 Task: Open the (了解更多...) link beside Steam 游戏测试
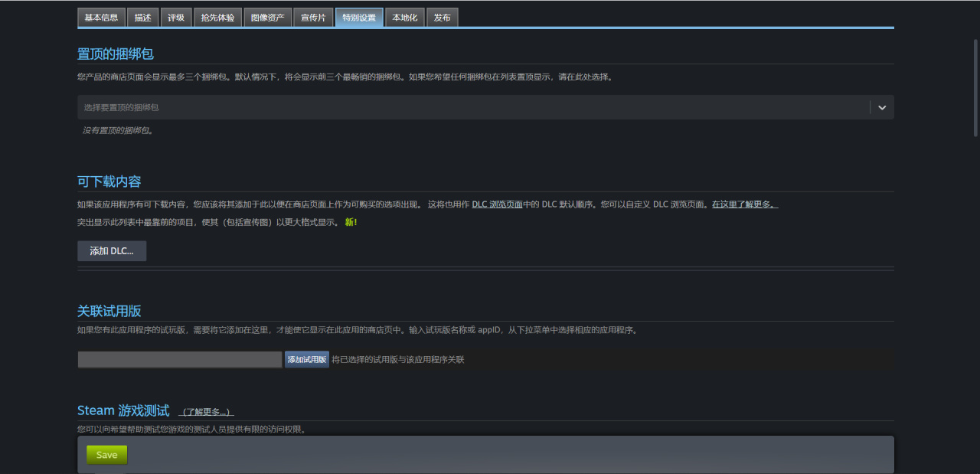click(207, 412)
